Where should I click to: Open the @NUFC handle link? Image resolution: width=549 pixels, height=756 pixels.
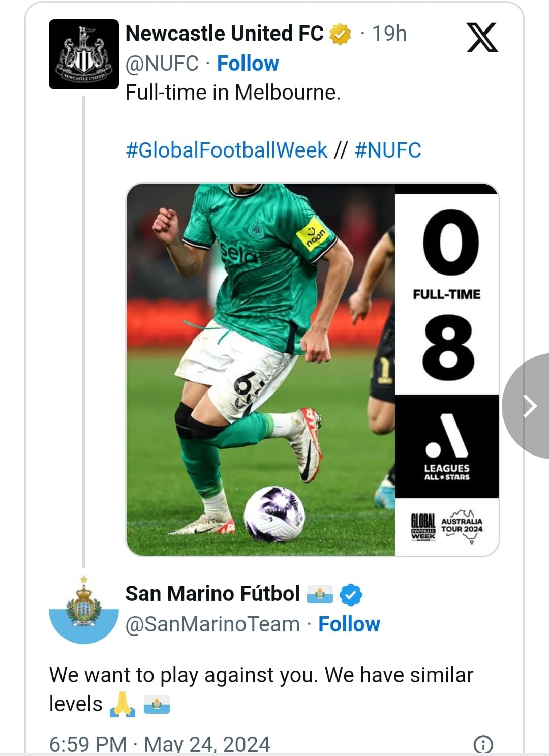coord(162,64)
